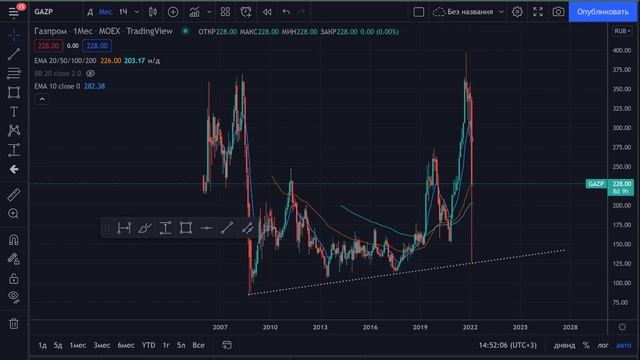Set the YTD date range
This screenshot has width=640, height=360.
(148, 345)
